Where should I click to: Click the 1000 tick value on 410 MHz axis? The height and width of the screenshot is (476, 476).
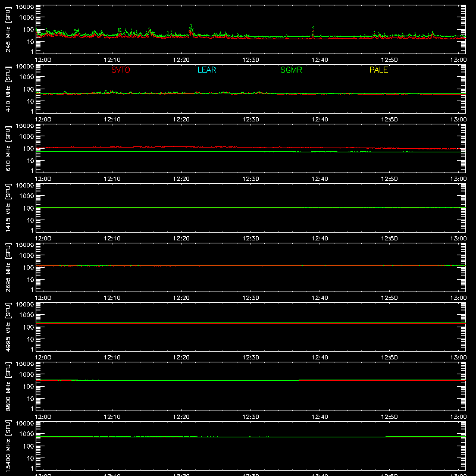(27, 77)
